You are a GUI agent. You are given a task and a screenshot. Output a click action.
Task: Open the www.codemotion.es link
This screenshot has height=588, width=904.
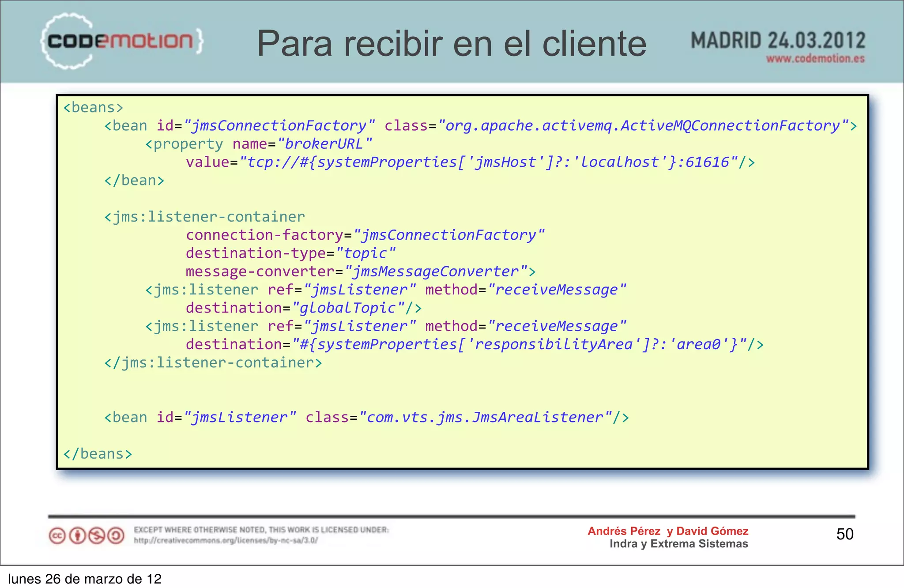coord(815,59)
